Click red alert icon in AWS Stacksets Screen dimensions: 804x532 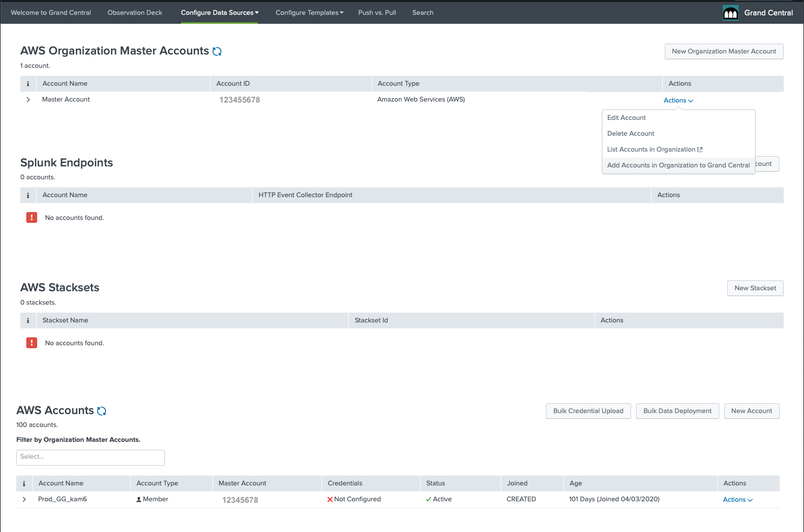32,343
